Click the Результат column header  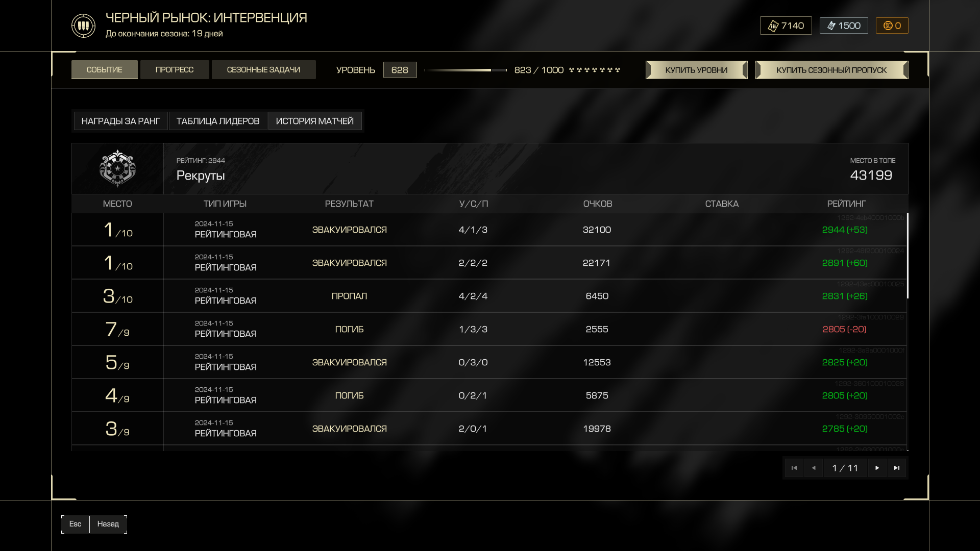click(349, 204)
